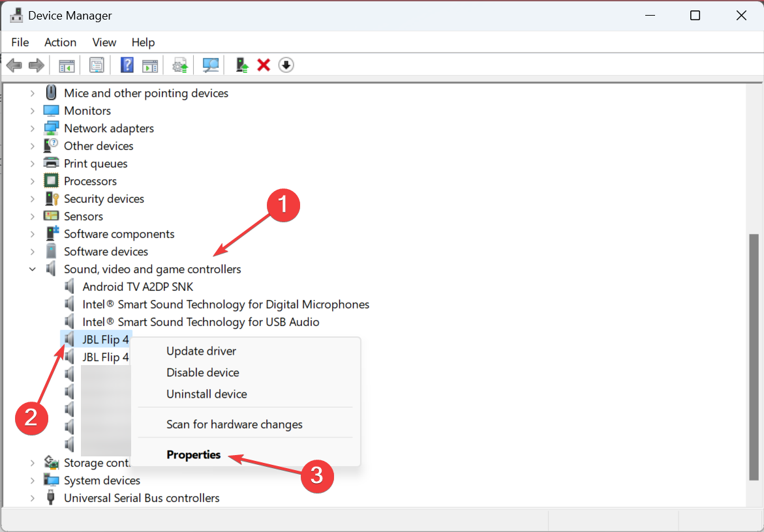The image size is (764, 532).
Task: Click the vertical scrollbar thumb
Action: pyautogui.click(x=754, y=359)
